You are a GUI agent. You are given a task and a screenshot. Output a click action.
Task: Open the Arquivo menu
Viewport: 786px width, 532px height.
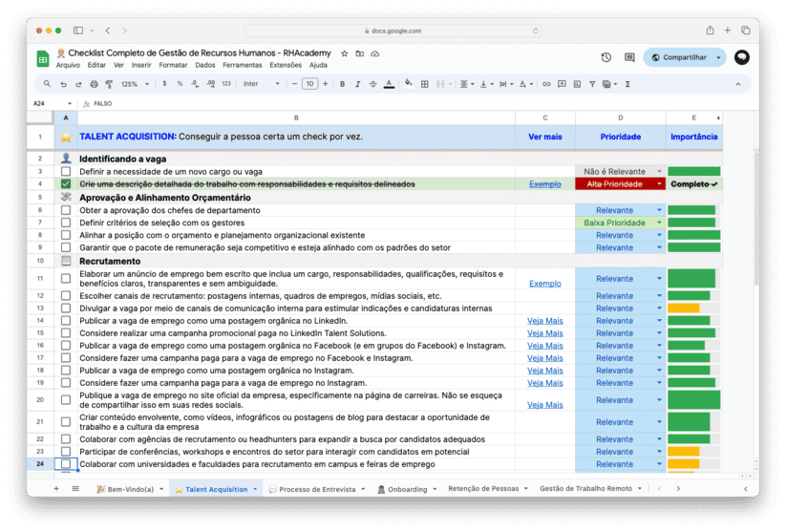[x=68, y=65]
